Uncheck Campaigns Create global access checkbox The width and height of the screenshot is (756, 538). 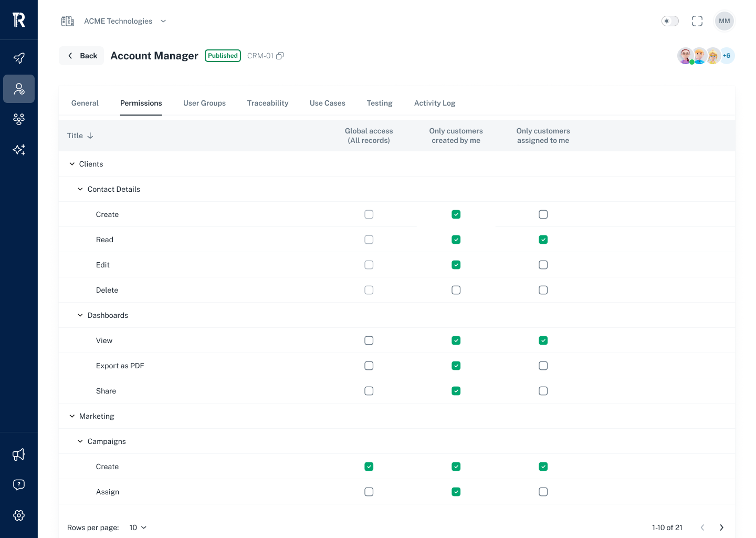pos(369,467)
